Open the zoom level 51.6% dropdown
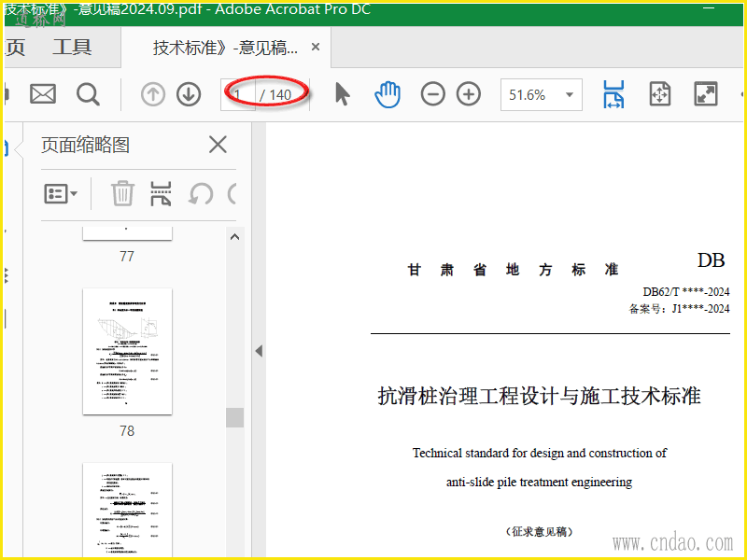747x560 pixels. tap(542, 95)
